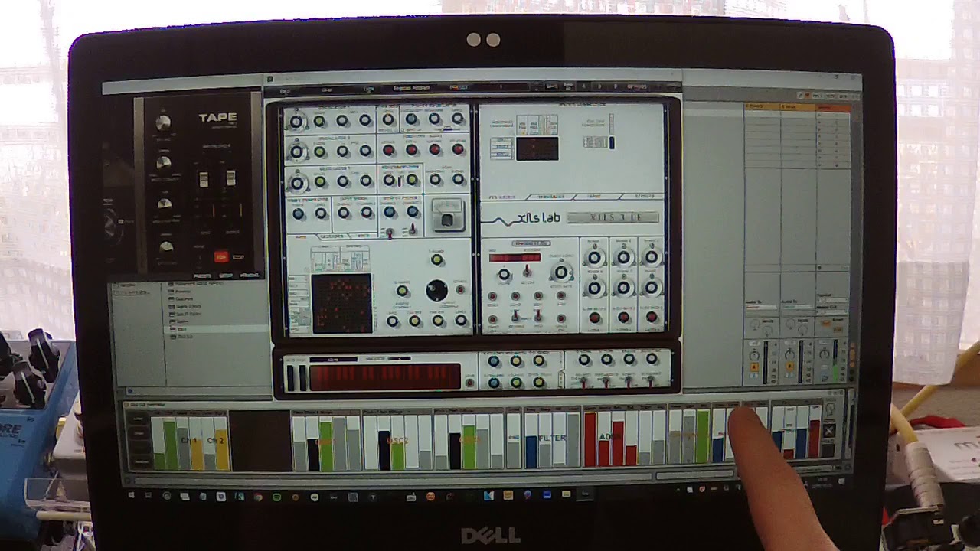Click the device view horizontal scrollbar
This screenshot has width=980, height=551.
[390, 478]
